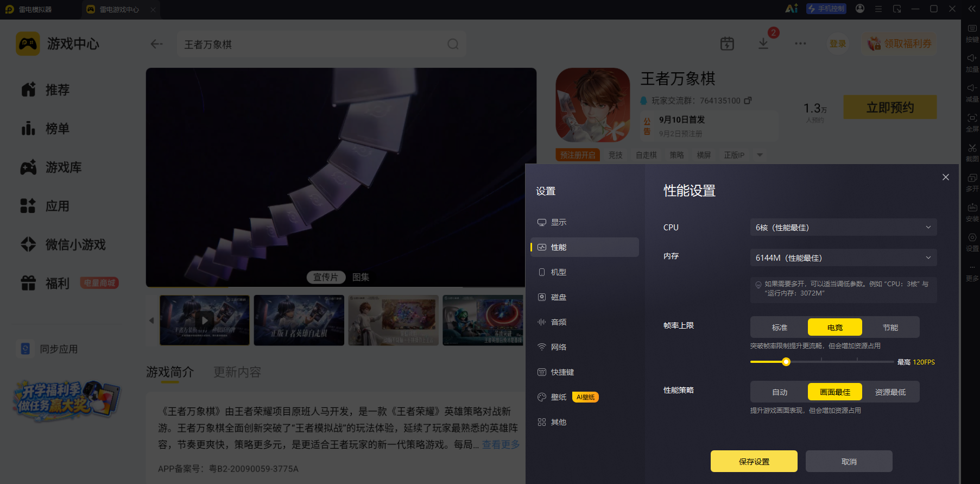Set frame rate limit to 电竞
The image size is (980, 484).
coord(835,328)
